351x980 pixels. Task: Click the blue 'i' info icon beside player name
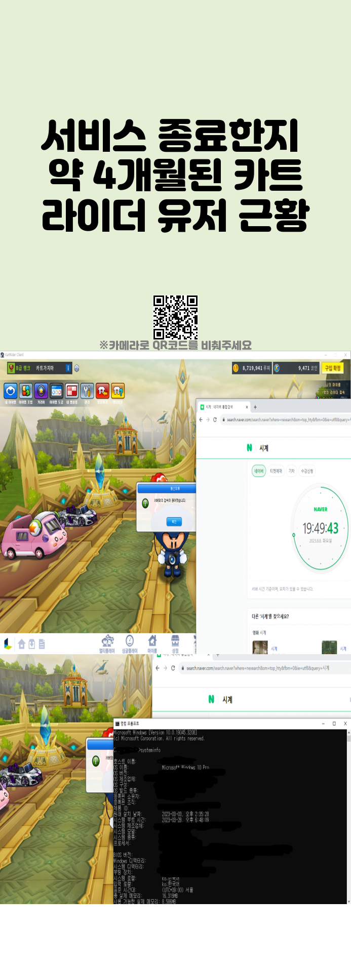tap(68, 368)
